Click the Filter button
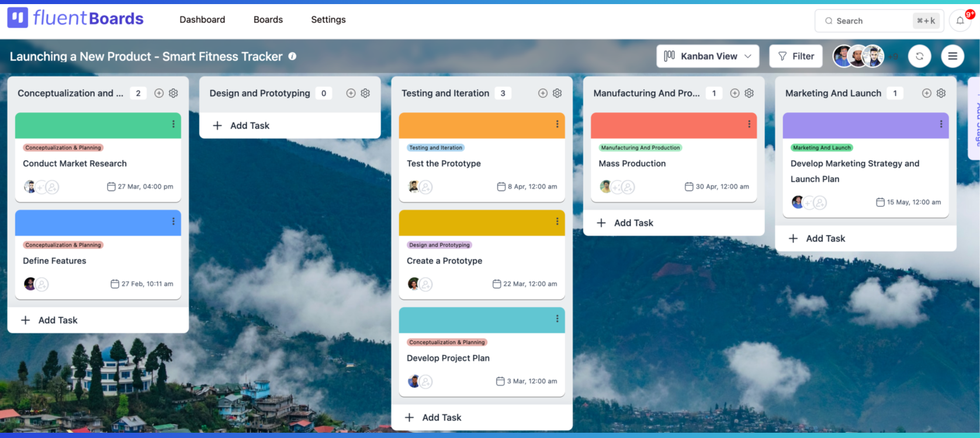This screenshot has height=438, width=980. (x=795, y=56)
